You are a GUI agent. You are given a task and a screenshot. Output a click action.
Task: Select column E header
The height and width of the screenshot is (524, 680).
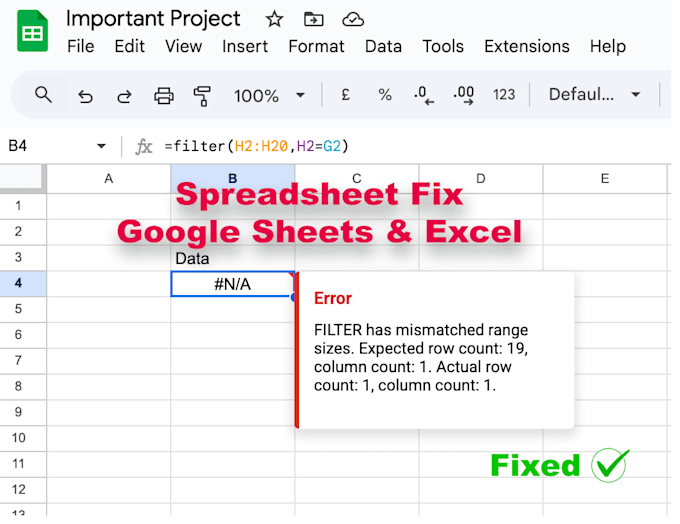pyautogui.click(x=605, y=179)
